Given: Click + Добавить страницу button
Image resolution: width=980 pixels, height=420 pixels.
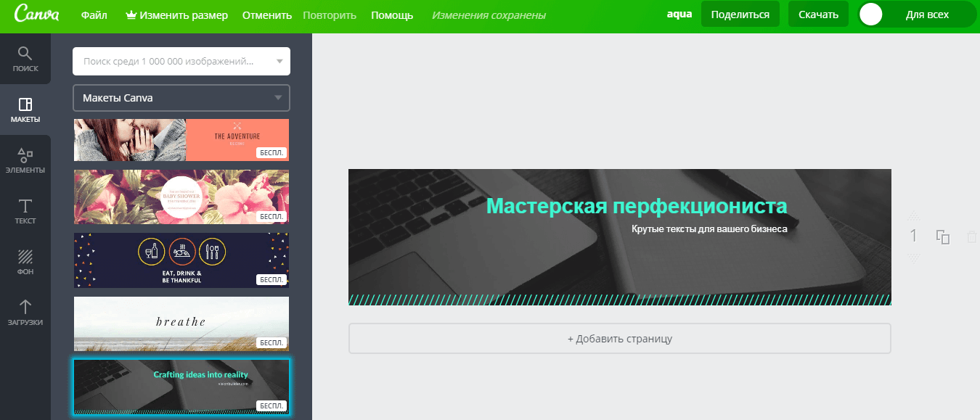Looking at the screenshot, I should [x=619, y=339].
